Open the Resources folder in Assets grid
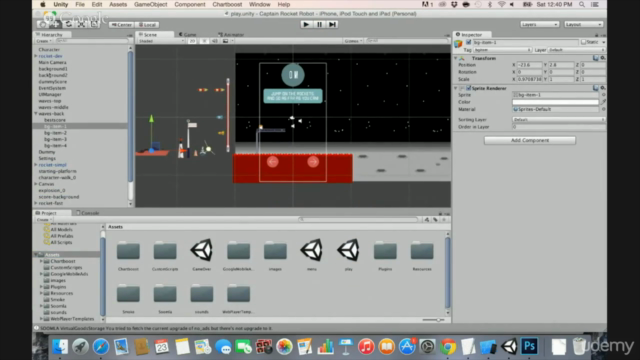The height and width of the screenshot is (360, 640). pyautogui.click(x=422, y=255)
